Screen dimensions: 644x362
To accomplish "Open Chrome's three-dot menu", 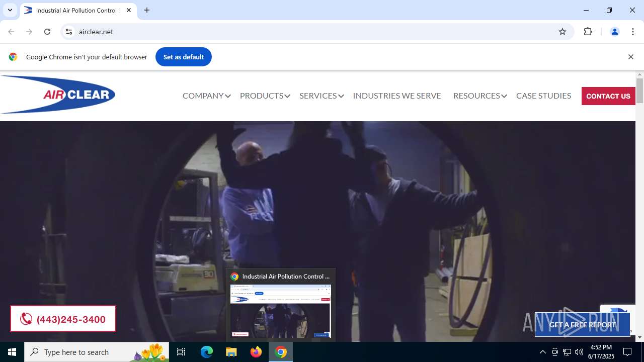I will (633, 32).
